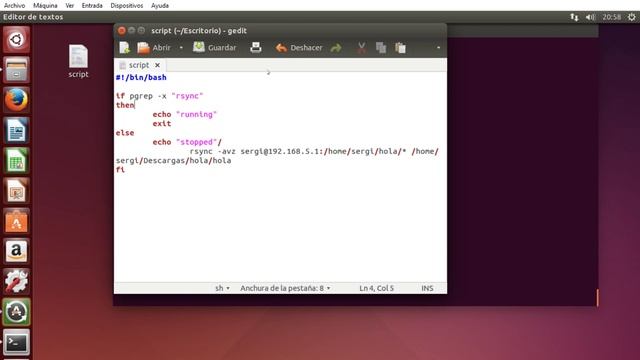The width and height of the screenshot is (640, 360).
Task: Create a new document in gedit
Action: [x=124, y=48]
